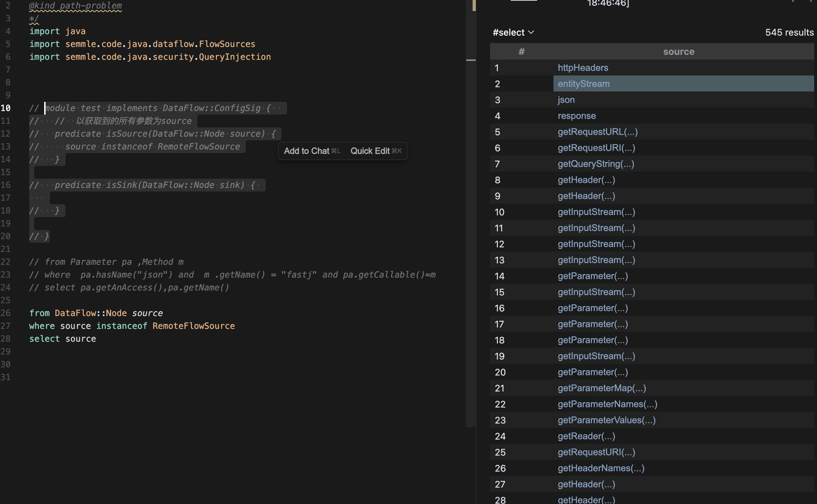817x504 pixels.
Task: Open getParameter(...) link in row 20
Action: [x=593, y=372]
